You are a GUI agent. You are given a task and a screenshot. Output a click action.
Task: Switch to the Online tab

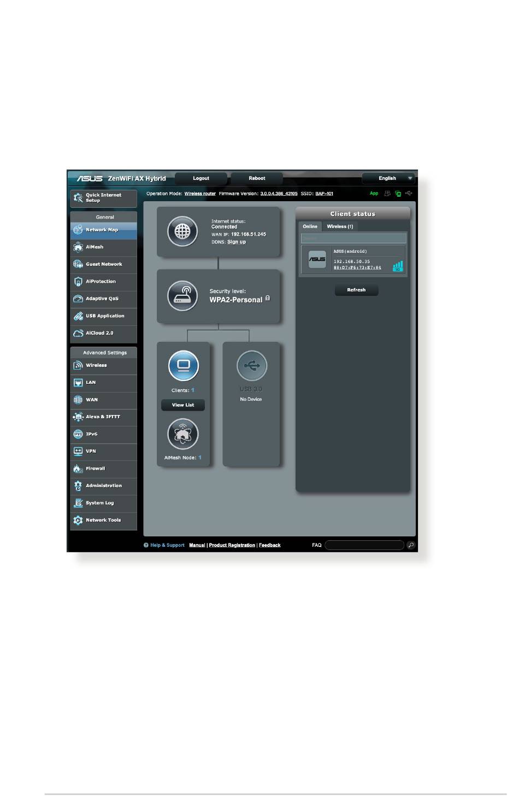[x=310, y=227]
